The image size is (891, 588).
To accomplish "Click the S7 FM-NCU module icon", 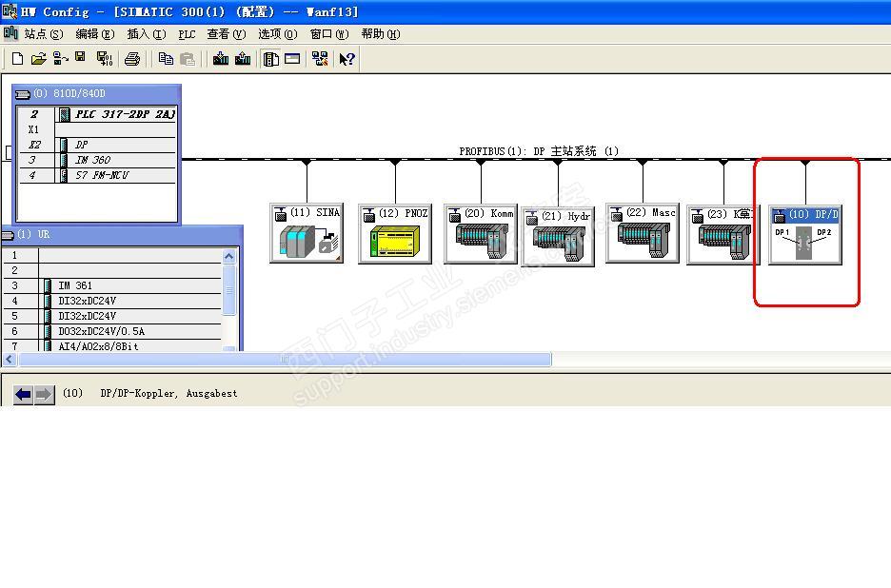I will pos(64,176).
